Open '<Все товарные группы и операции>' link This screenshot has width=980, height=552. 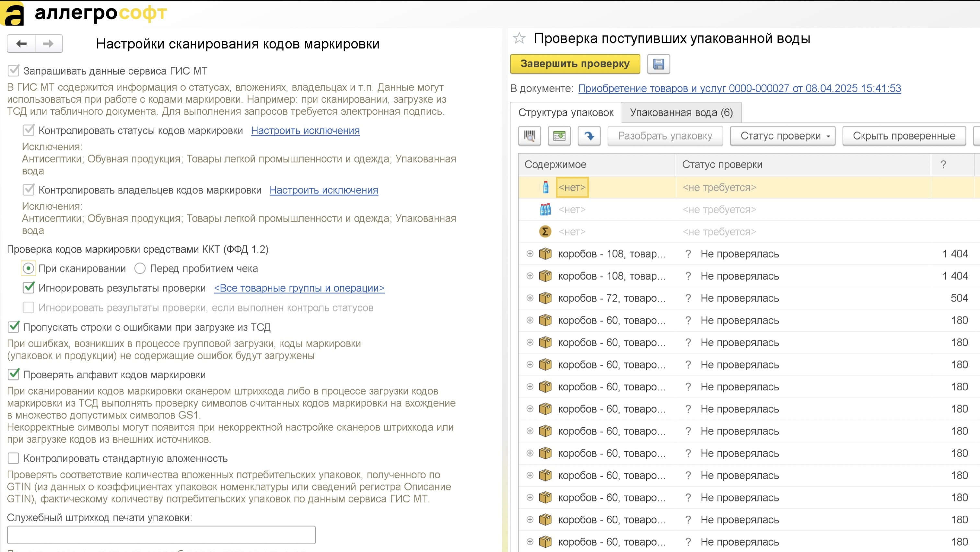click(299, 288)
